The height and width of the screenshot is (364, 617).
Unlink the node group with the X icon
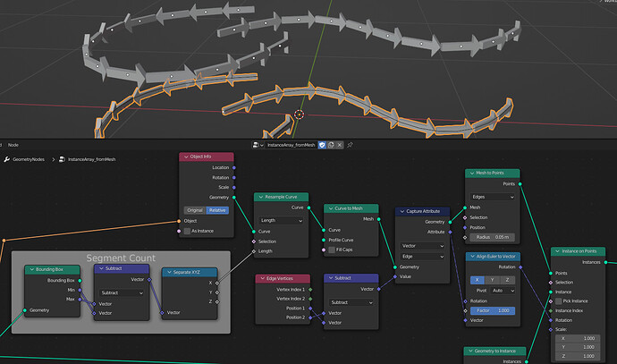pyautogui.click(x=340, y=145)
